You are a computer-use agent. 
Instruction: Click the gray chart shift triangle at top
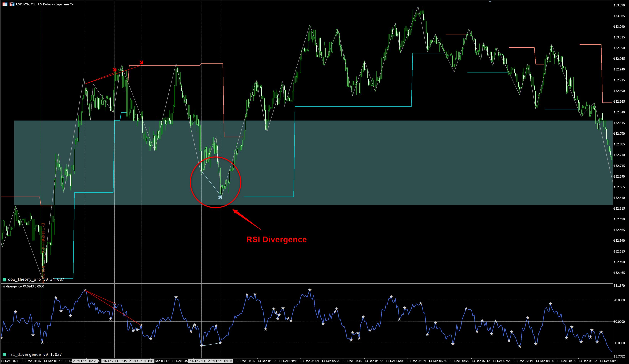(x=490, y=2)
